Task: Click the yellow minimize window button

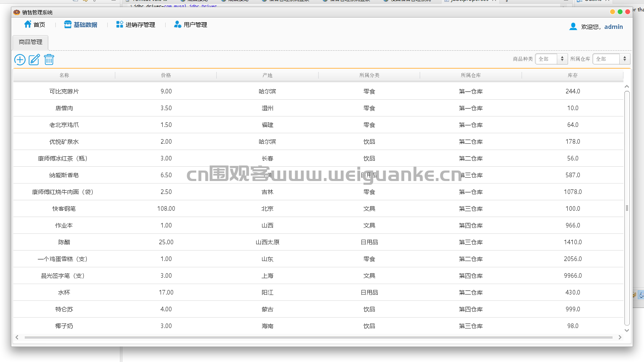Action: 613,12
